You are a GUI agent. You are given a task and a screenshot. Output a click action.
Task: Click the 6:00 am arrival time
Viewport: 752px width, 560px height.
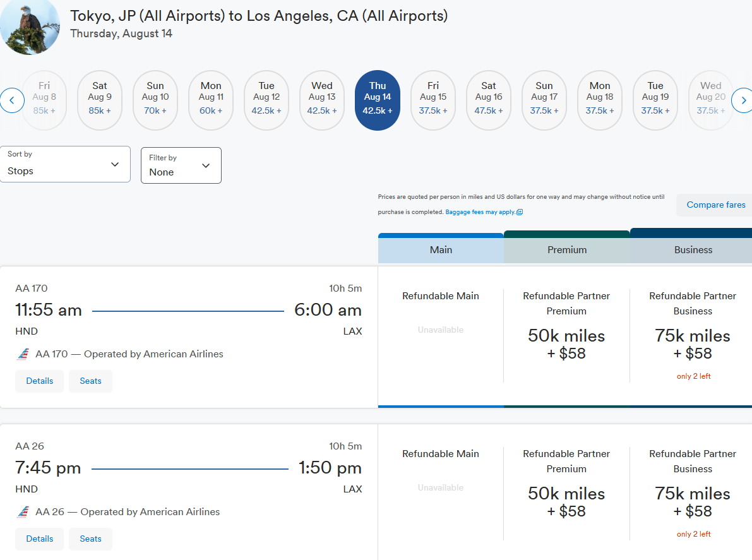pos(328,310)
